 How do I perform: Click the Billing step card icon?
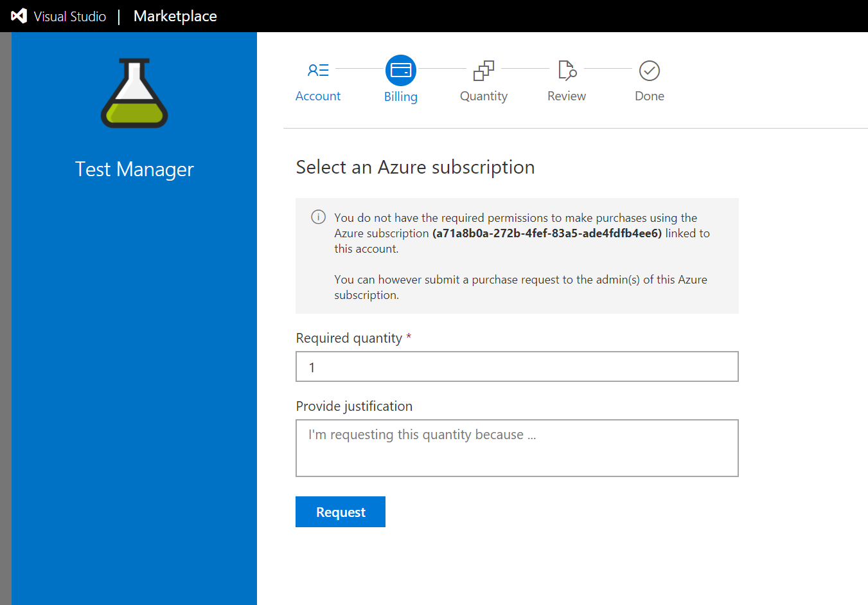(x=401, y=70)
